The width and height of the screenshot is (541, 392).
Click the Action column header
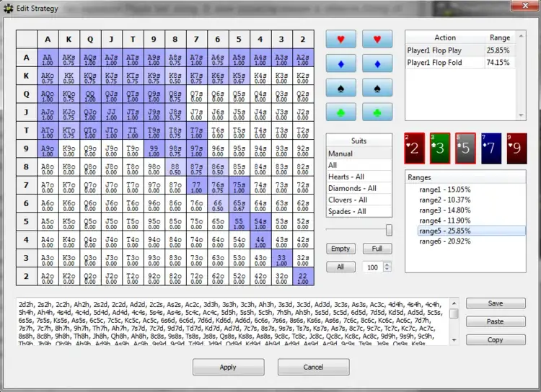(x=445, y=37)
